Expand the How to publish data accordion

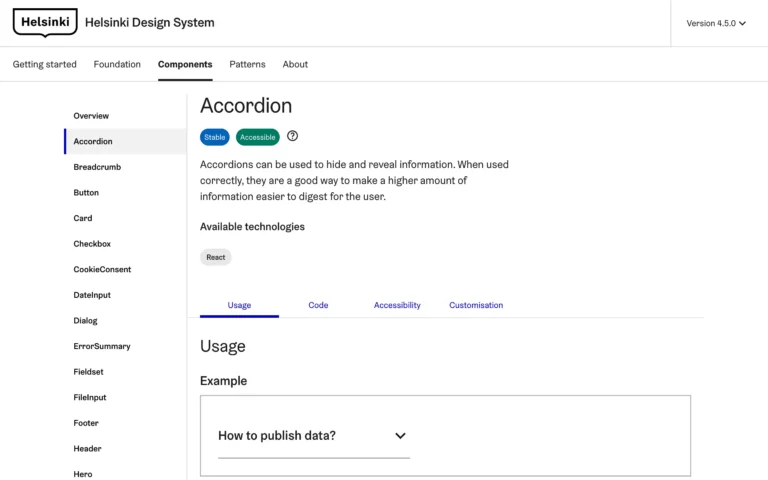click(313, 435)
